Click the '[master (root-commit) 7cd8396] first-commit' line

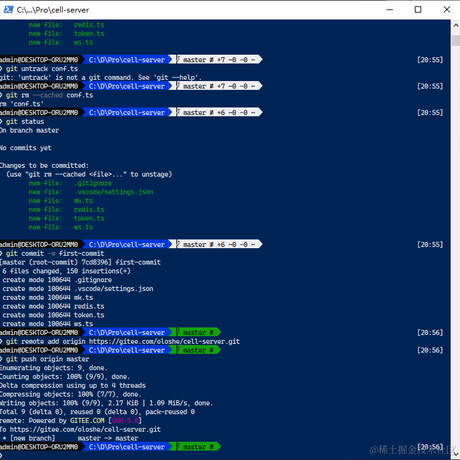[80, 262]
